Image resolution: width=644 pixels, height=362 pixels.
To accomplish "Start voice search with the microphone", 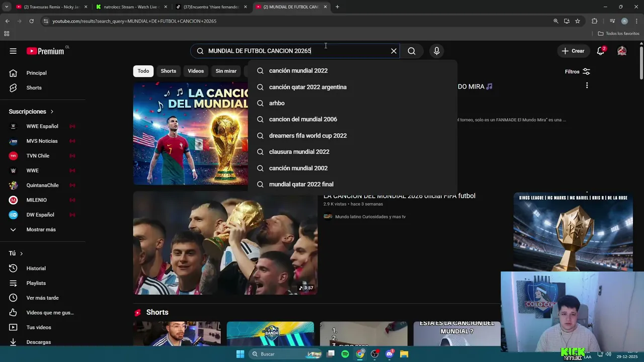I will 437,51.
